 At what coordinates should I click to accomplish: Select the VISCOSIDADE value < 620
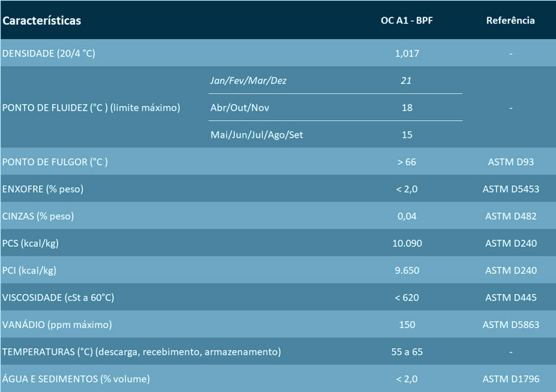coord(407,297)
